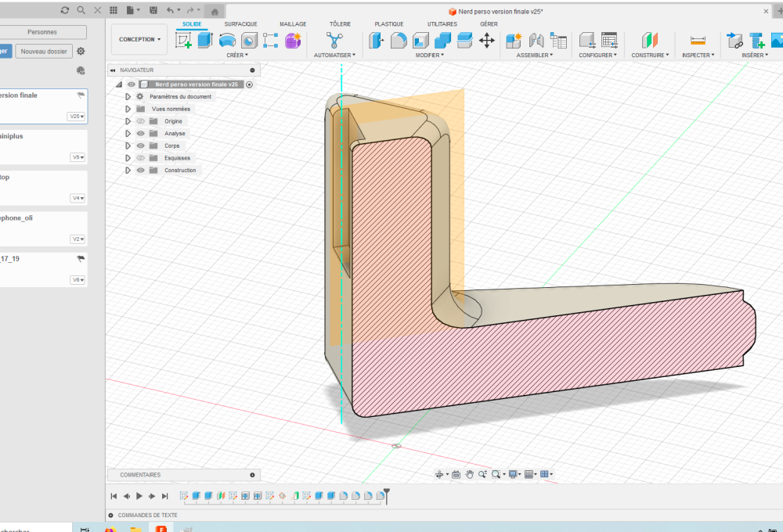Select the Create Sketch tool
Image resolution: width=783 pixels, height=532 pixels.
point(184,41)
